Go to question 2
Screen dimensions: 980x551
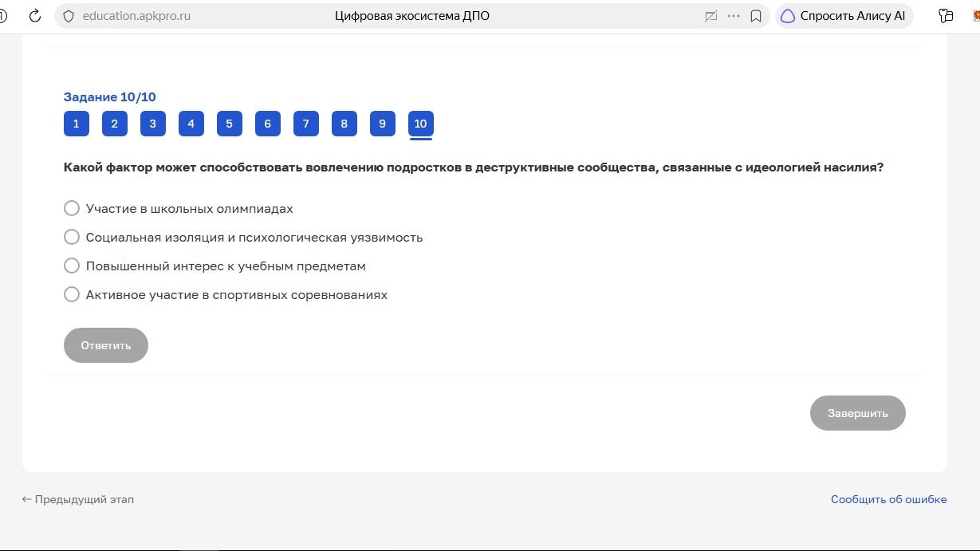115,124
